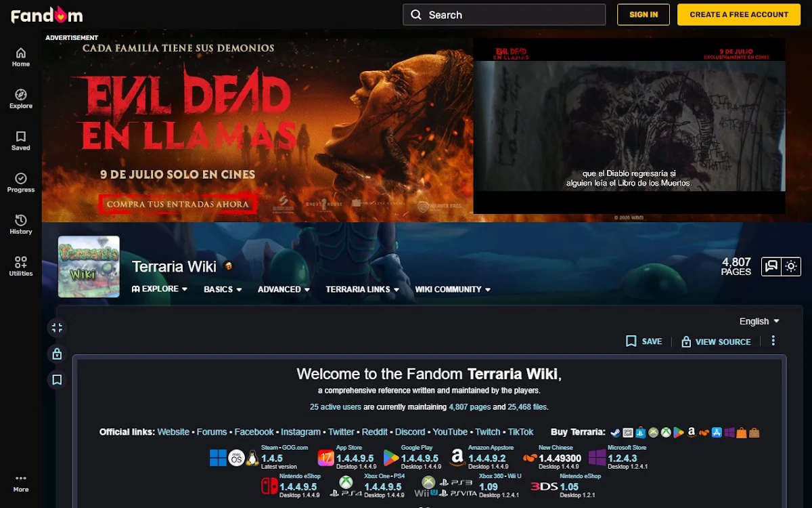The width and height of the screenshot is (812, 508).
Task: Open the Discord link
Action: click(410, 432)
